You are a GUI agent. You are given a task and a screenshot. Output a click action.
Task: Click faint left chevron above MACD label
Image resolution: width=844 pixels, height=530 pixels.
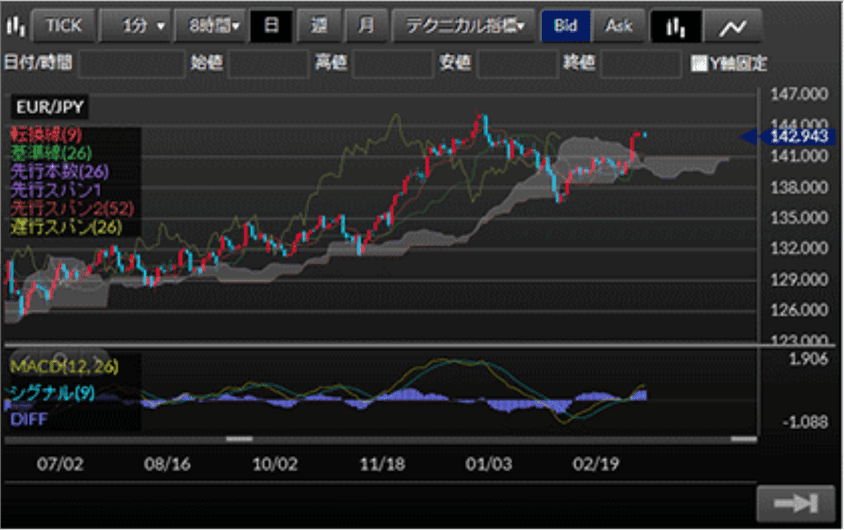pos(24,359)
